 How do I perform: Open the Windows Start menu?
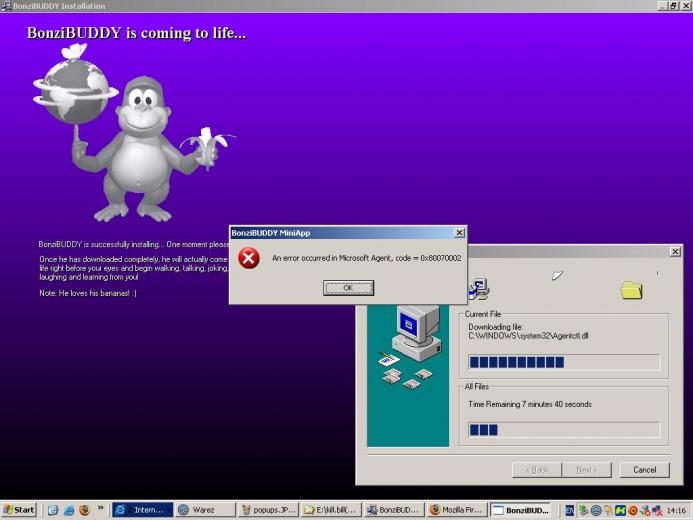[19, 510]
